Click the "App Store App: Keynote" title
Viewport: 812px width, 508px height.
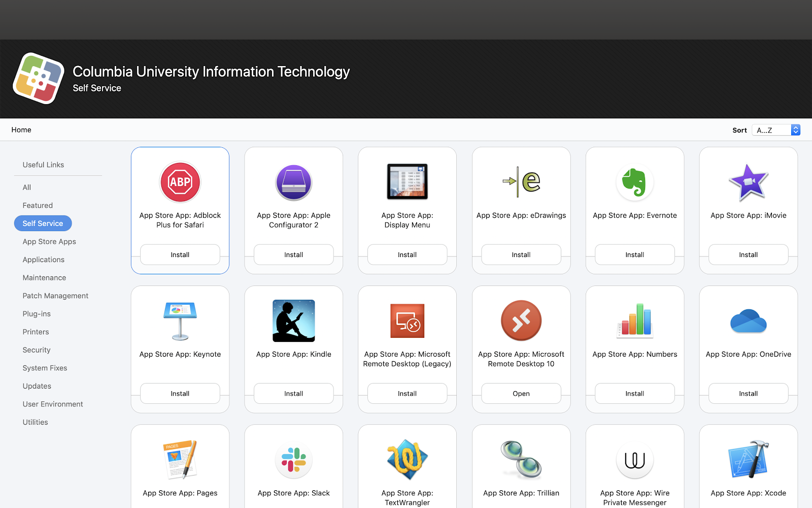180,354
